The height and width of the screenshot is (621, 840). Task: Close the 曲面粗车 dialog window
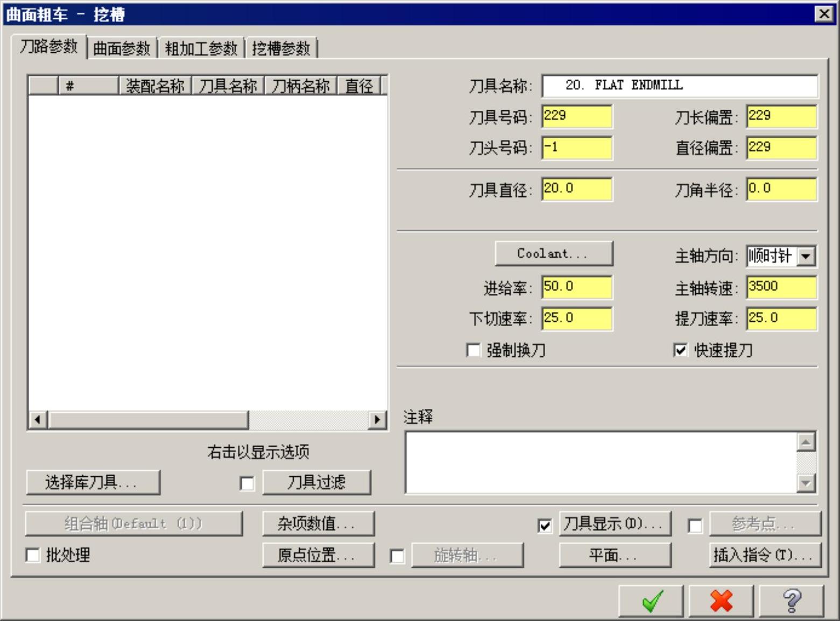click(x=824, y=14)
